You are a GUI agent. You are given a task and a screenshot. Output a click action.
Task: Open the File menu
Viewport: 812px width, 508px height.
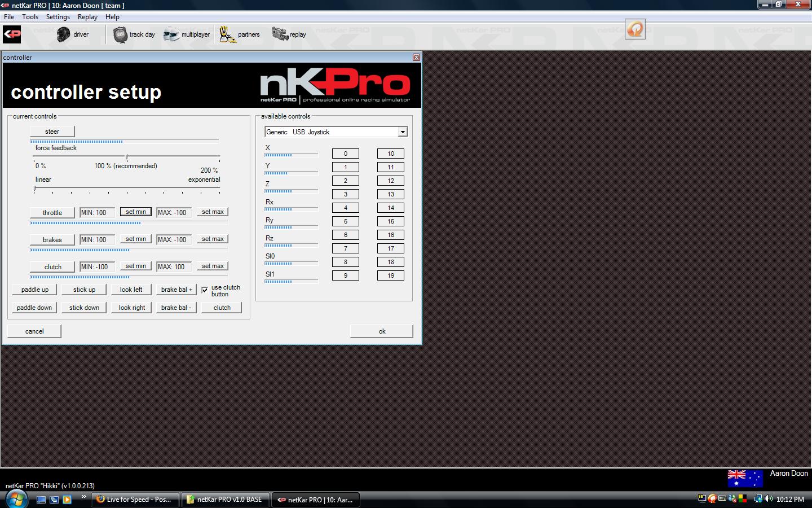(9, 17)
